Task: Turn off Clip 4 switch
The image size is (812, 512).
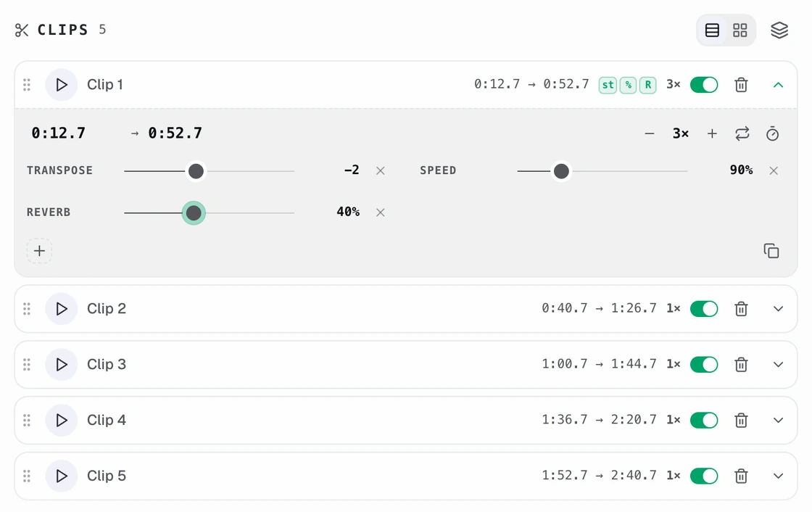Action: [x=704, y=421]
